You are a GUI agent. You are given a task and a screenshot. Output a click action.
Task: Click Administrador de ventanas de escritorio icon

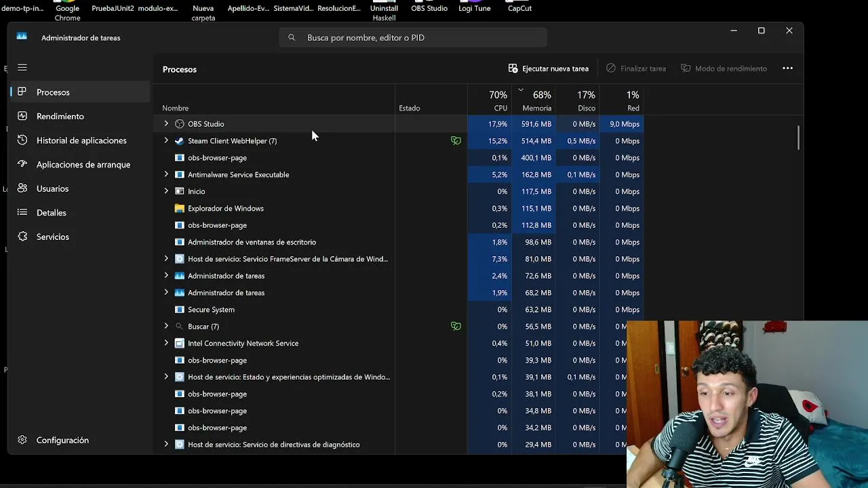pyautogui.click(x=179, y=242)
